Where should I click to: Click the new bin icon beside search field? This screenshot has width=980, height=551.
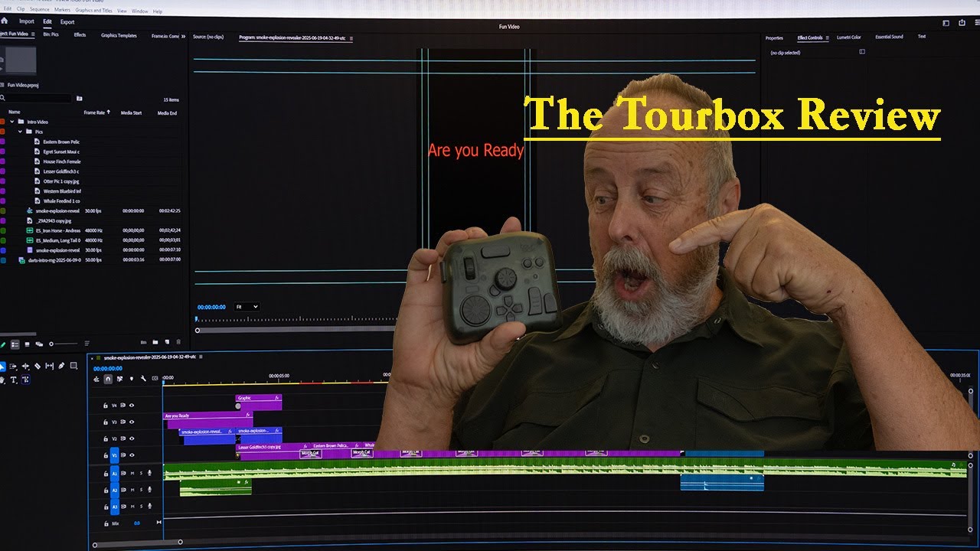pyautogui.click(x=79, y=99)
